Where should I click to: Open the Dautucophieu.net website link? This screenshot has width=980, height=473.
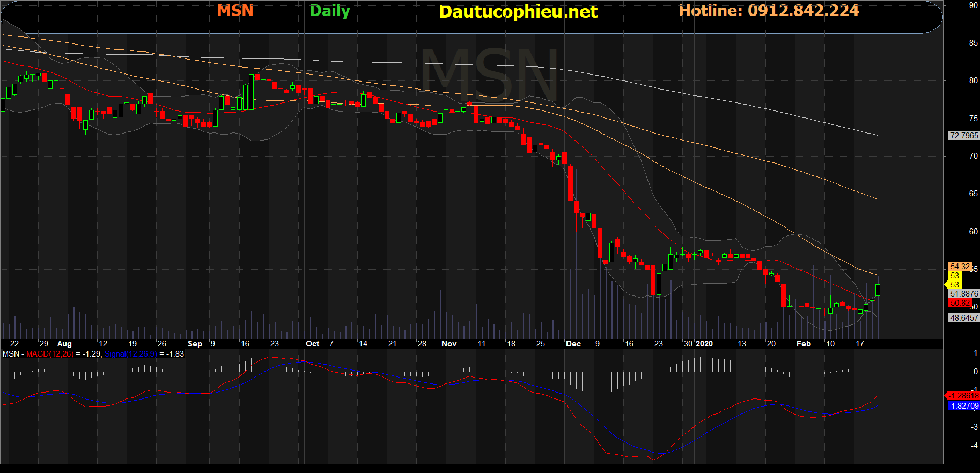[518, 12]
